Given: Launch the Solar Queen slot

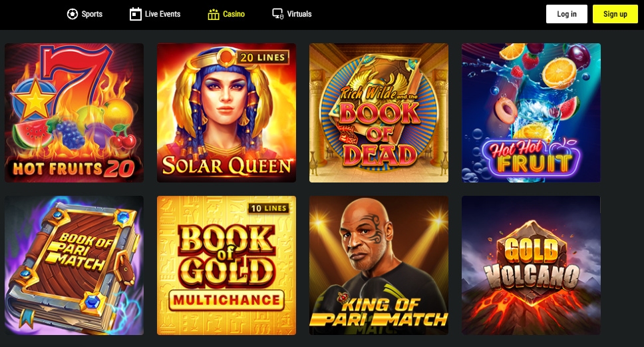Looking at the screenshot, I should coord(226,113).
